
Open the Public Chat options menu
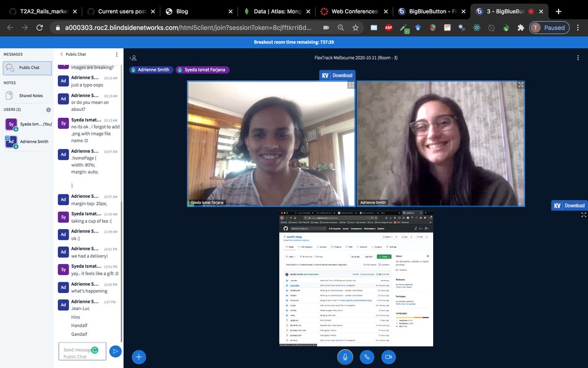coord(117,54)
